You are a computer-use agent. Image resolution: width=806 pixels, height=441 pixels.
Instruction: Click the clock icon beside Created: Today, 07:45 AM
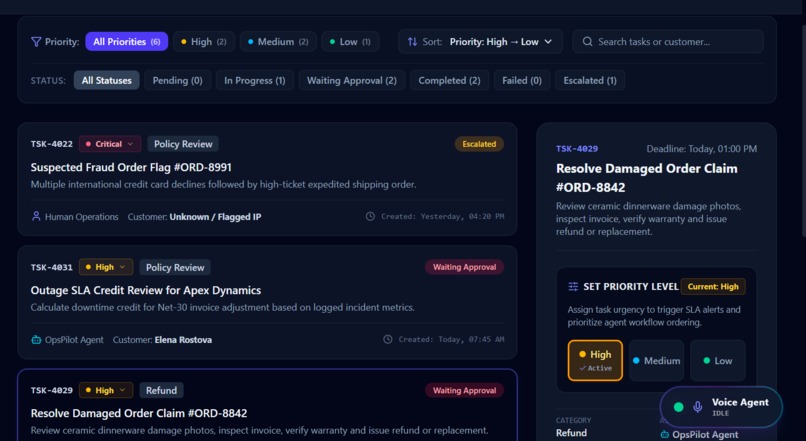(388, 339)
